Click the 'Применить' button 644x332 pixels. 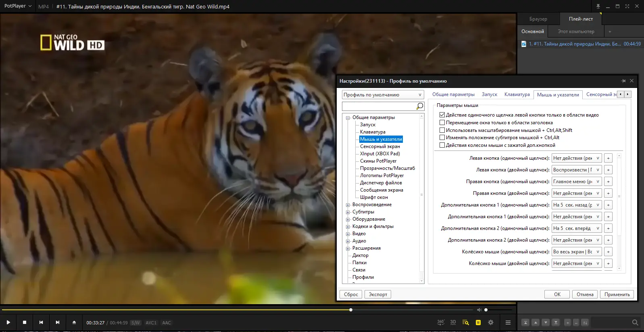(x=617, y=294)
